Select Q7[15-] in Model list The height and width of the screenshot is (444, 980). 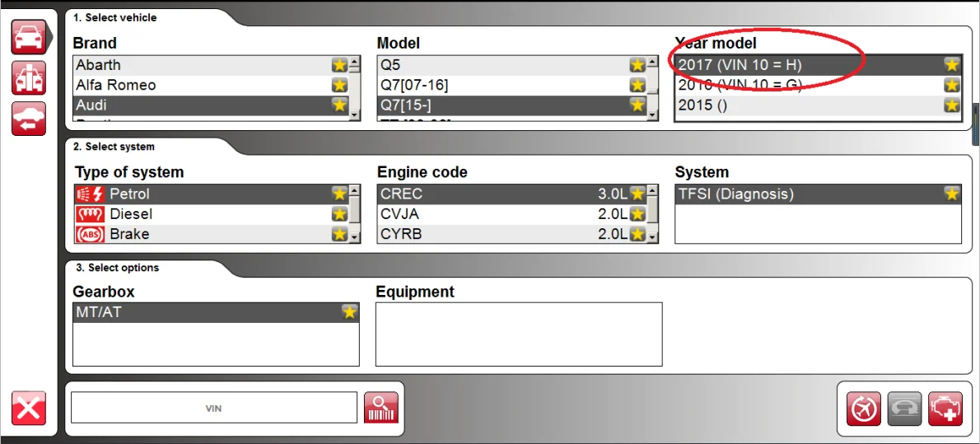[x=512, y=105]
